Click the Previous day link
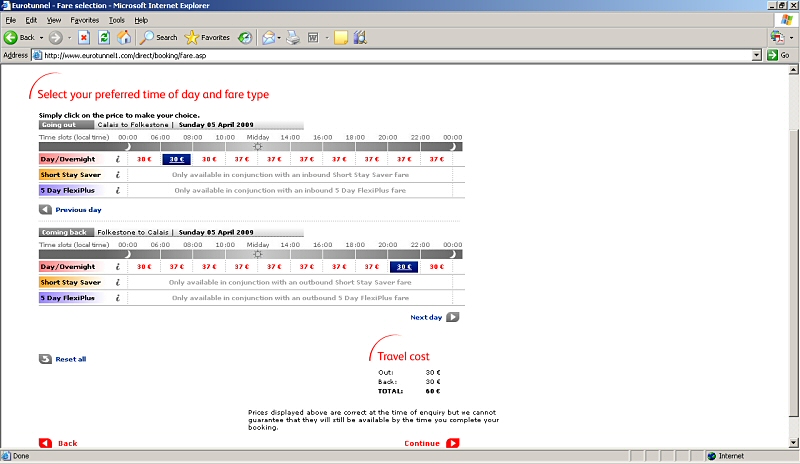 (x=79, y=210)
